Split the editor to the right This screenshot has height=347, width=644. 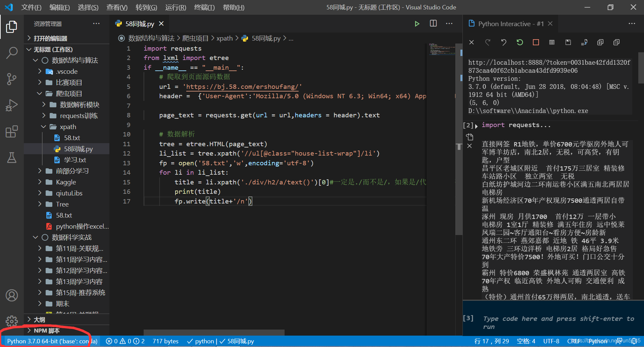[x=433, y=23]
